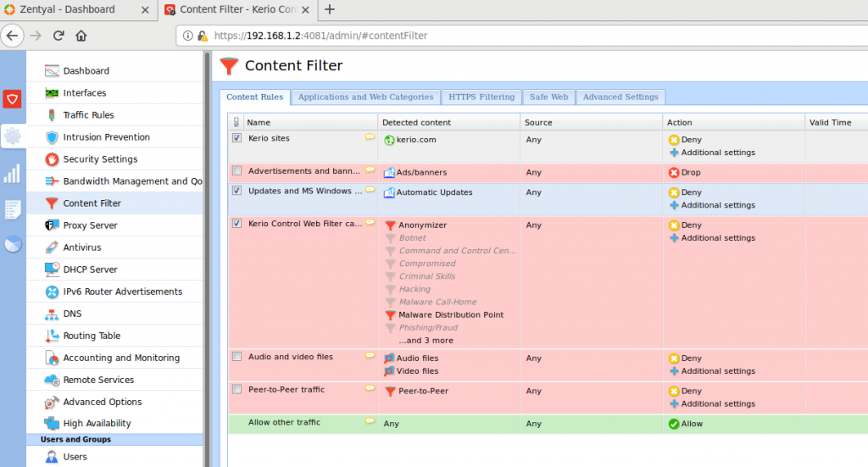Open HTTPS Filtering tab
The width and height of the screenshot is (868, 467).
[x=481, y=97]
